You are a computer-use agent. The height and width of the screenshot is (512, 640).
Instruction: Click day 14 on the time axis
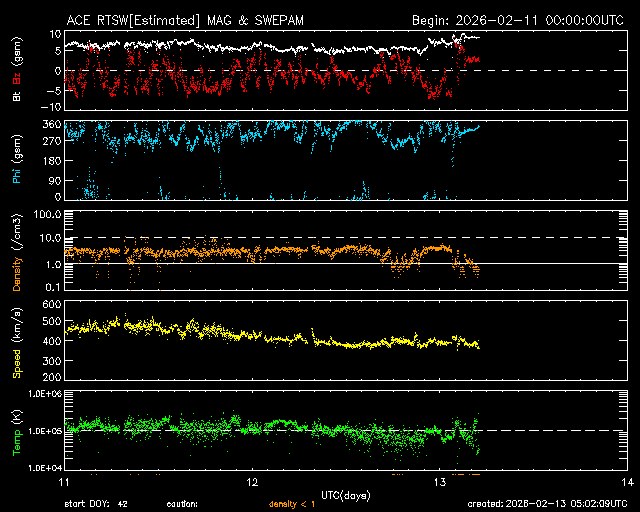coord(626,482)
